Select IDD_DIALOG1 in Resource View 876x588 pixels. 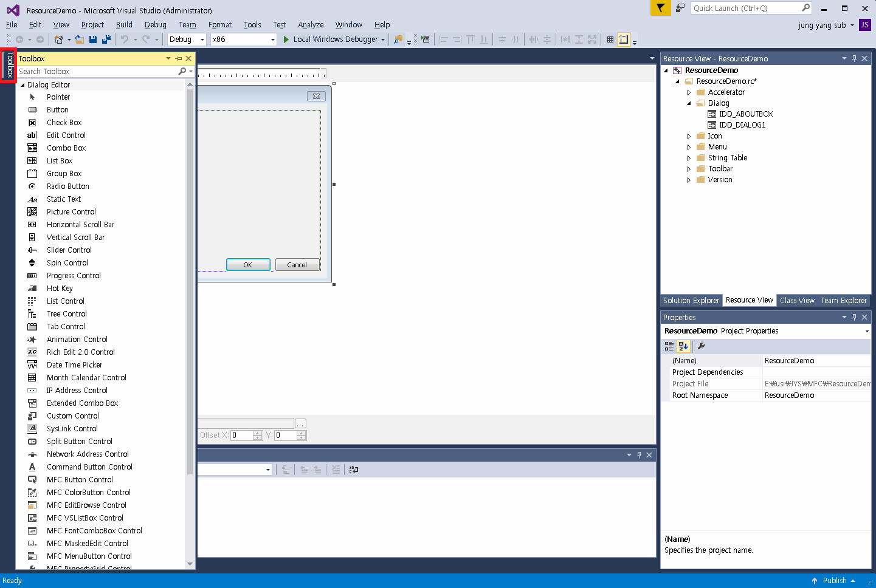(742, 125)
